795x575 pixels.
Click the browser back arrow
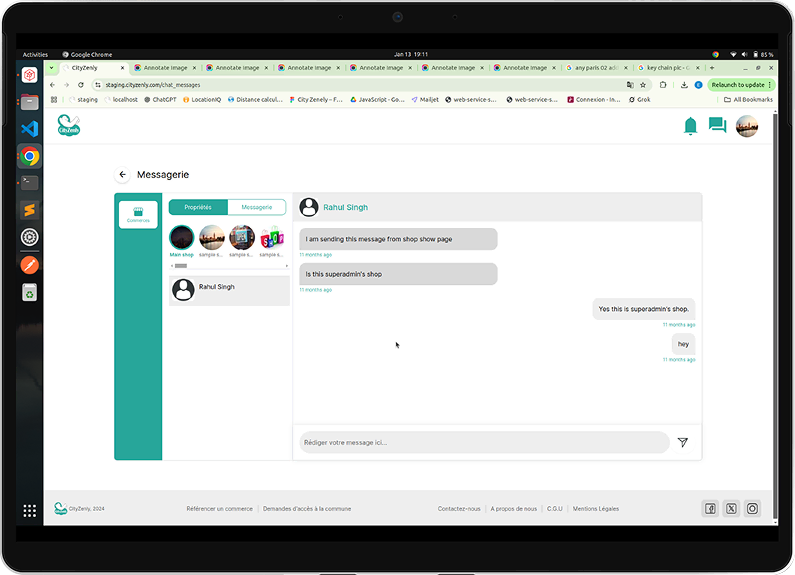pos(52,85)
